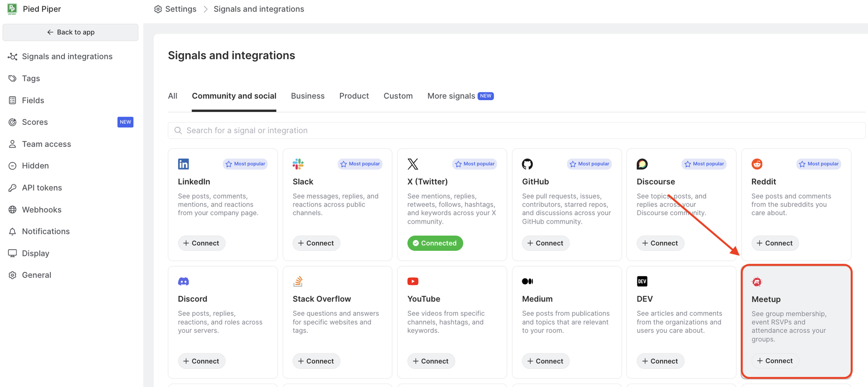Click the Slack logo icon

tap(298, 164)
